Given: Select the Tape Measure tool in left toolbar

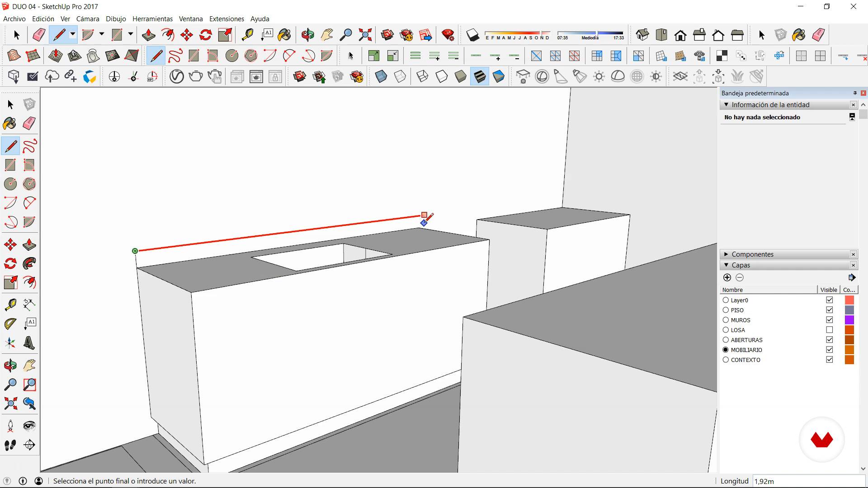Looking at the screenshot, I should [x=10, y=305].
